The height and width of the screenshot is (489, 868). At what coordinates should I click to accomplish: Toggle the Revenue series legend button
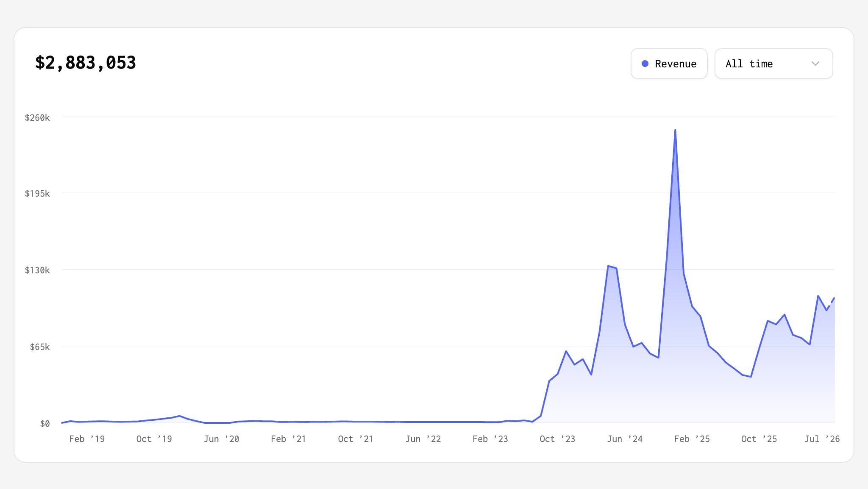pos(669,64)
